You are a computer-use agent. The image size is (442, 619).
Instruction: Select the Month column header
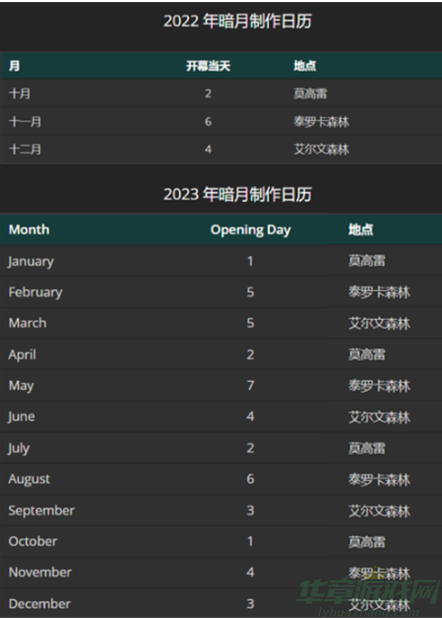(29, 229)
